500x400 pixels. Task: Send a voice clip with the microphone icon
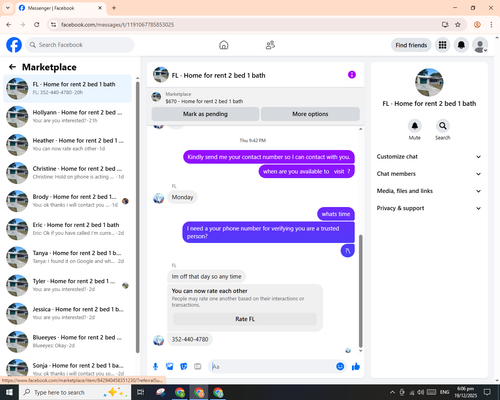pos(155,367)
